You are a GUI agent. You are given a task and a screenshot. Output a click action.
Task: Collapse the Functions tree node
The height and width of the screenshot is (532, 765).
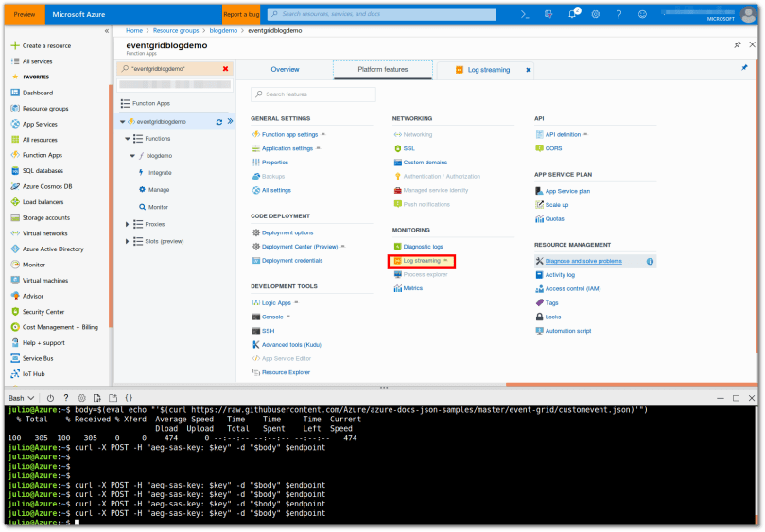pos(128,138)
